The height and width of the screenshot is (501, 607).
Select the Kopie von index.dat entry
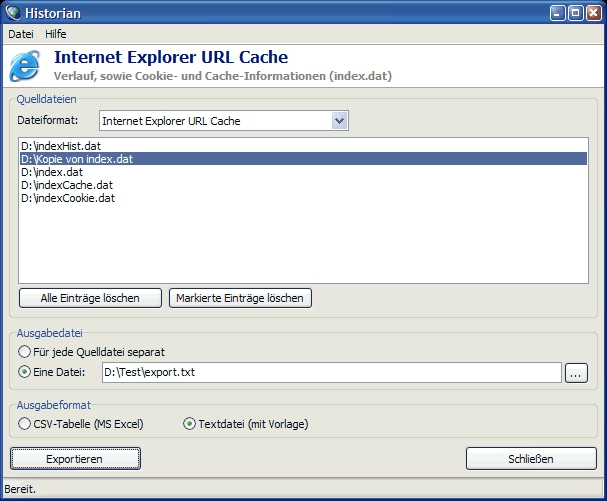click(x=76, y=159)
